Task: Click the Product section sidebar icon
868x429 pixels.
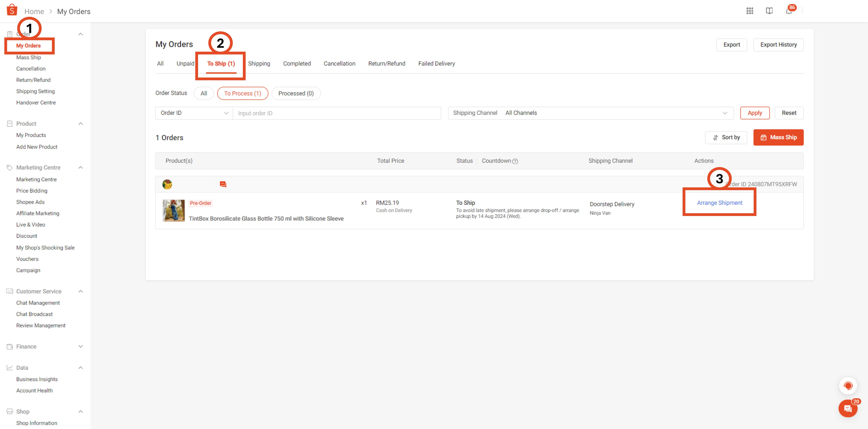Action: click(x=10, y=123)
